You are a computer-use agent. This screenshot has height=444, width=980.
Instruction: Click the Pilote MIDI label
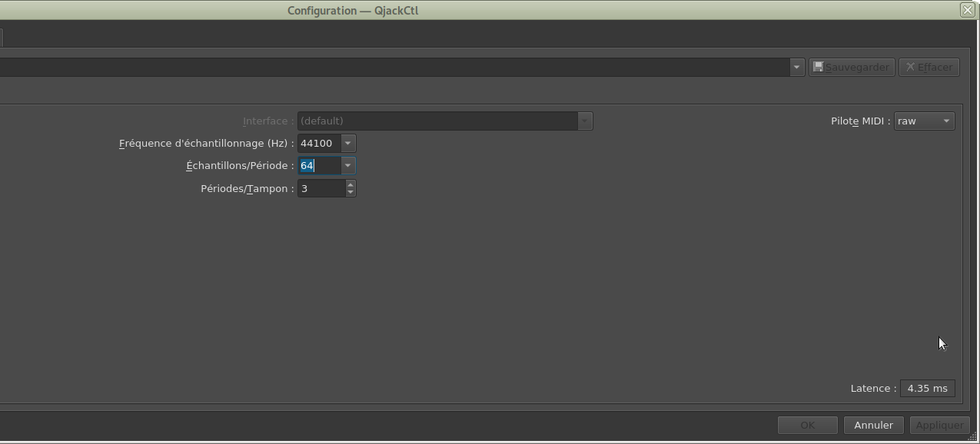click(860, 121)
